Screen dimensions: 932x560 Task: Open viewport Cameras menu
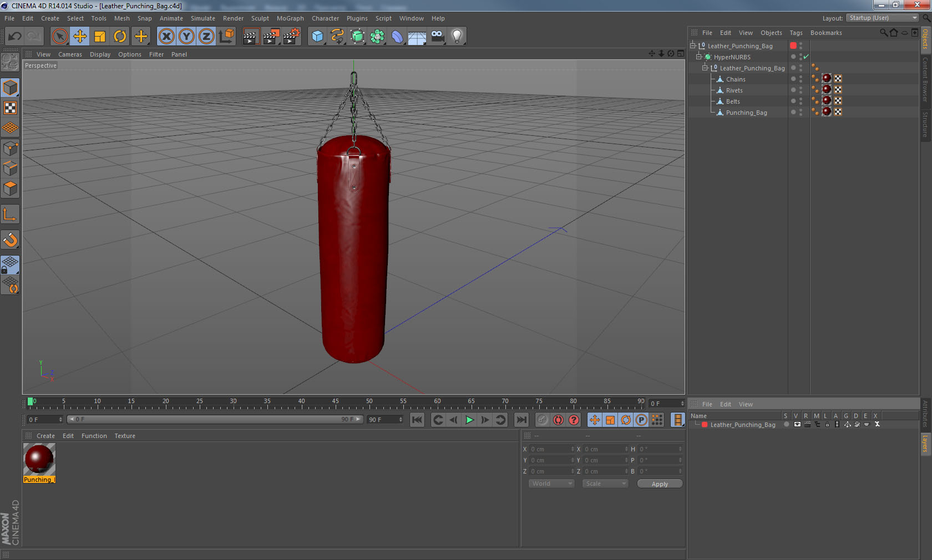[x=70, y=54]
